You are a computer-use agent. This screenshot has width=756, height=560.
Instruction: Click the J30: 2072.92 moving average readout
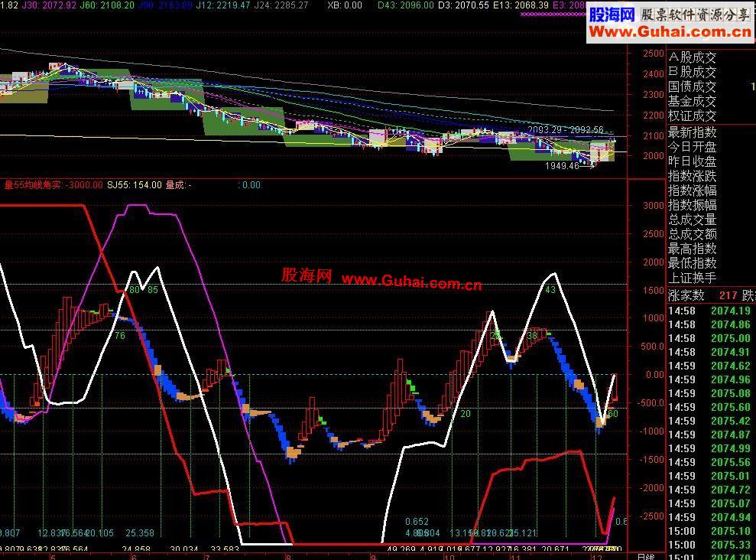pos(49,5)
